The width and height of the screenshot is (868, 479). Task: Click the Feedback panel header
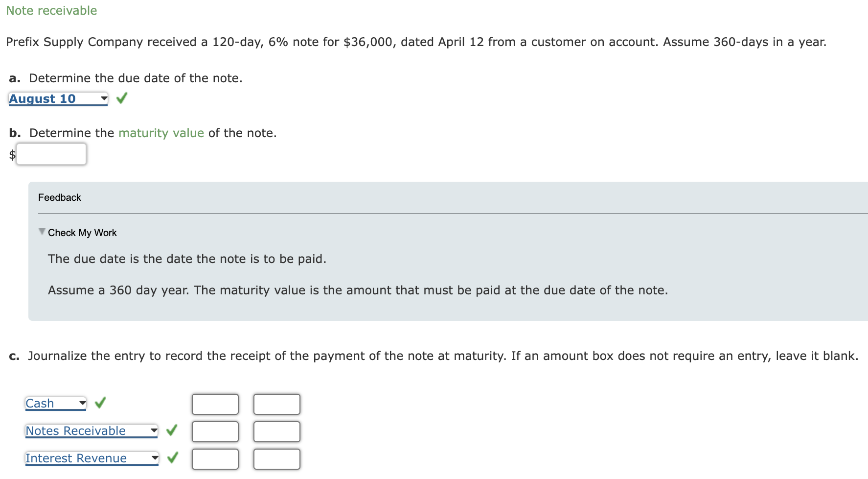[60, 197]
